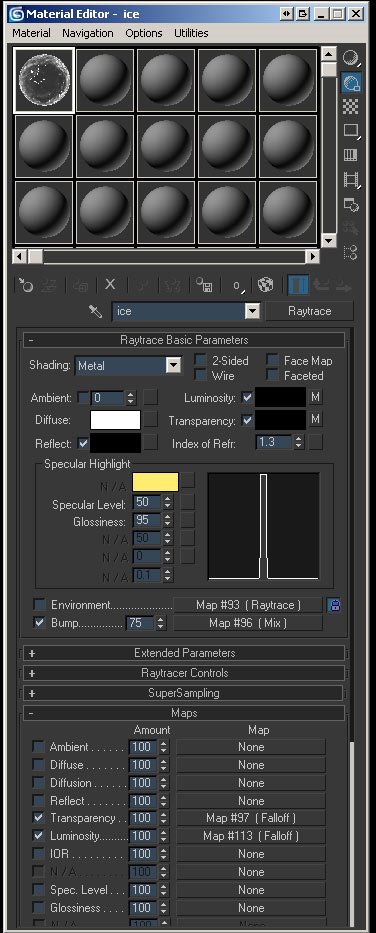The height and width of the screenshot is (933, 376).
Task: Click the Reset Map/Mtl X icon
Action: 110,285
